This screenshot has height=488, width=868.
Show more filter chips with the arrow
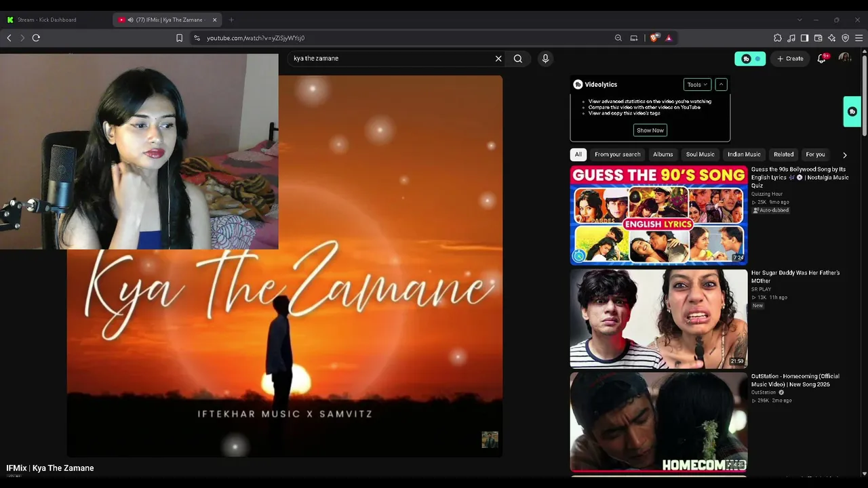844,155
